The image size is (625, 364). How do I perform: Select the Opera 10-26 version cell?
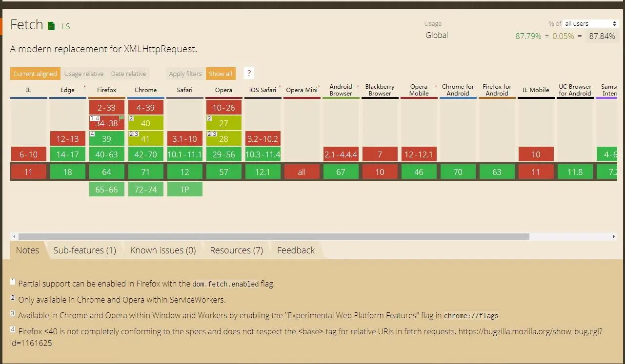tap(223, 108)
